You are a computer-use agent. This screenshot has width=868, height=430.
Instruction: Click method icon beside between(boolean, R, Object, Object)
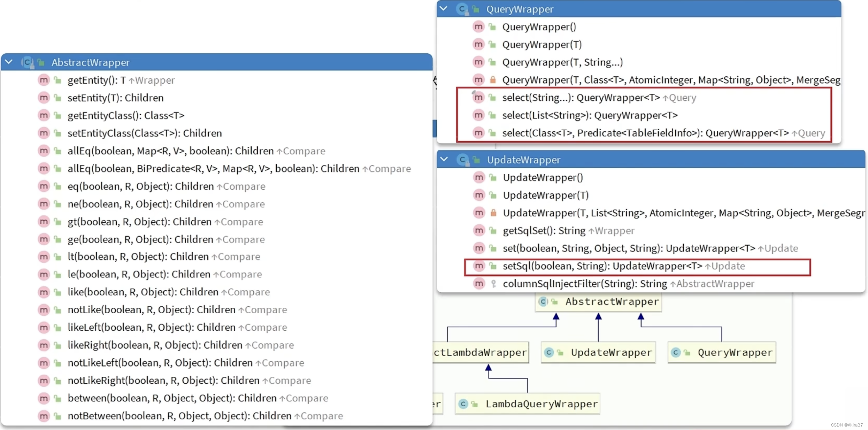pyautogui.click(x=44, y=398)
